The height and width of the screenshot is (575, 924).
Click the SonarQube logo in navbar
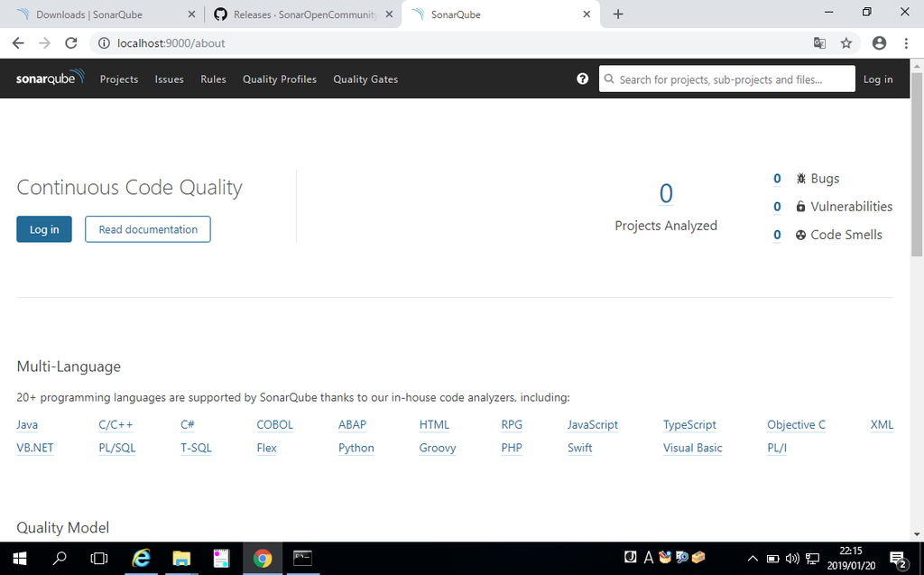[51, 78]
